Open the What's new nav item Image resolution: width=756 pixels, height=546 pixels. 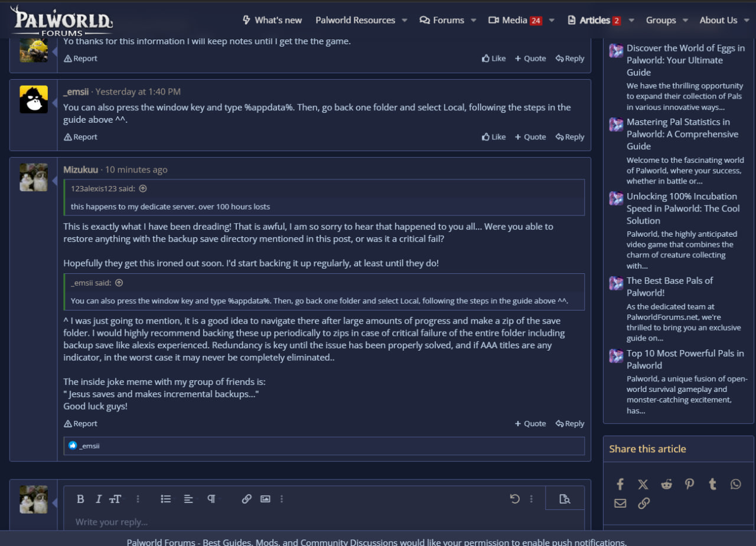pos(272,20)
